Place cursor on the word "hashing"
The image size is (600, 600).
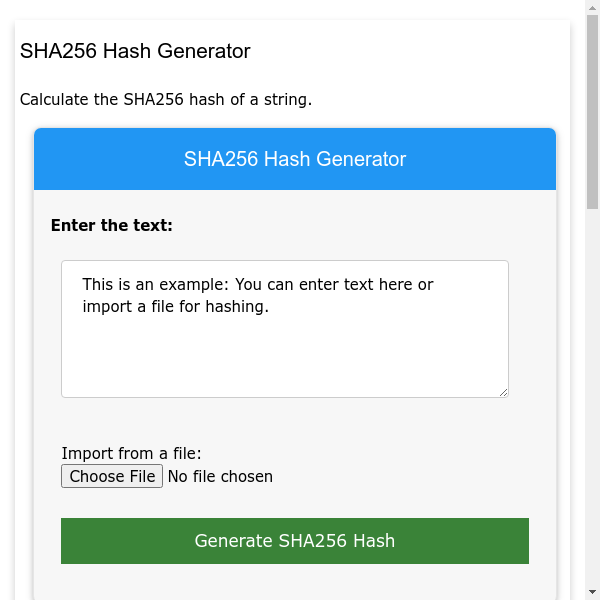coord(236,306)
